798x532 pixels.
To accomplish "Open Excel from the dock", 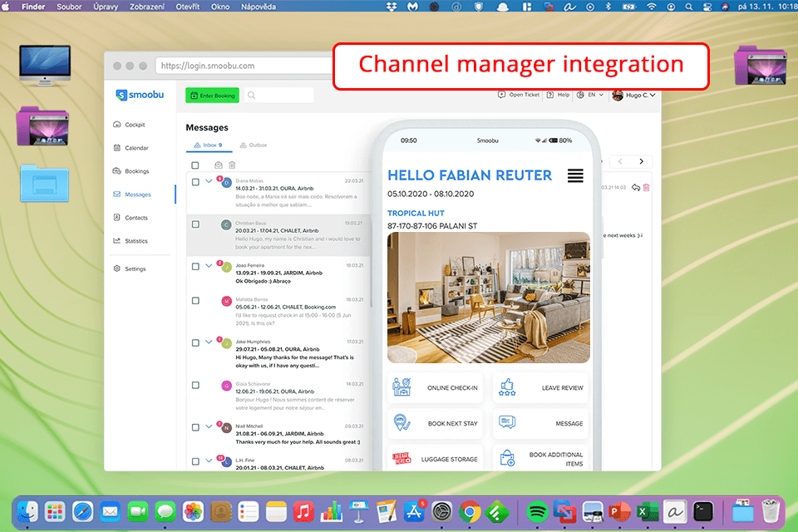I will coord(648,512).
